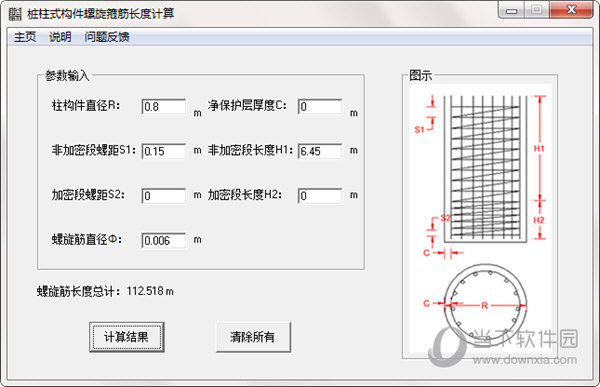Image resolution: width=600 pixels, height=387 pixels.
Task: Open the 问题反馈 menu
Action: [x=107, y=37]
